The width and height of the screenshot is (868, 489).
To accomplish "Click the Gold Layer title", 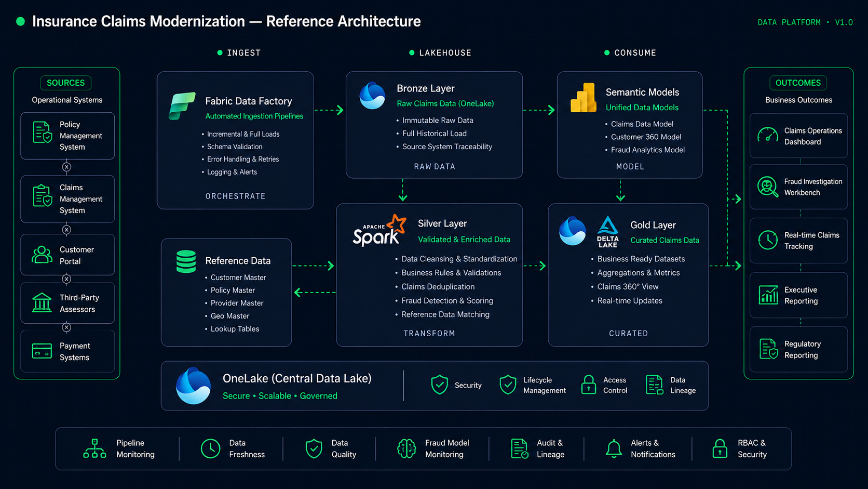I will click(653, 225).
